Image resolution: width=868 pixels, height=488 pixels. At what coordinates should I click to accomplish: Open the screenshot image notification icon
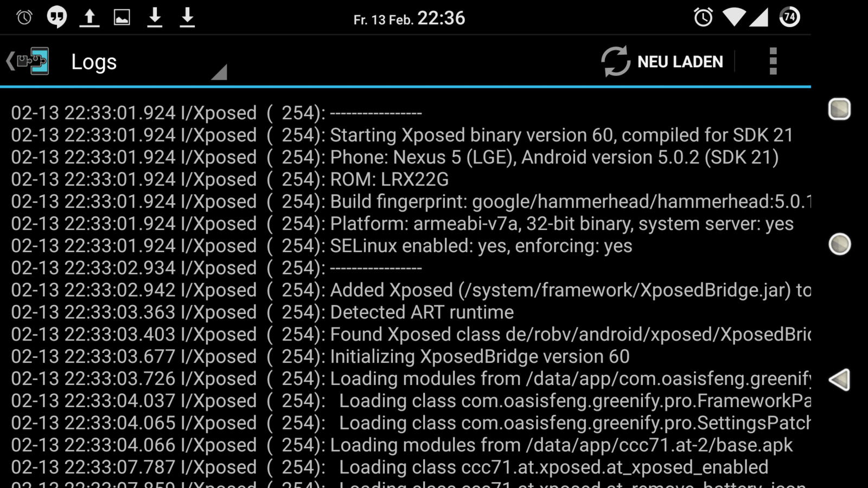pos(122,17)
